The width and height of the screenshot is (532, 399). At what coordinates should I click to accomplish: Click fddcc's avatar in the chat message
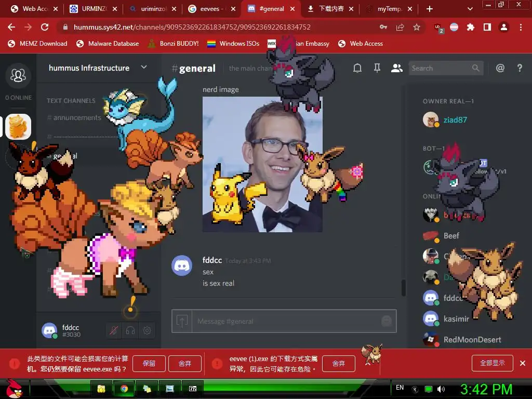coord(181,265)
